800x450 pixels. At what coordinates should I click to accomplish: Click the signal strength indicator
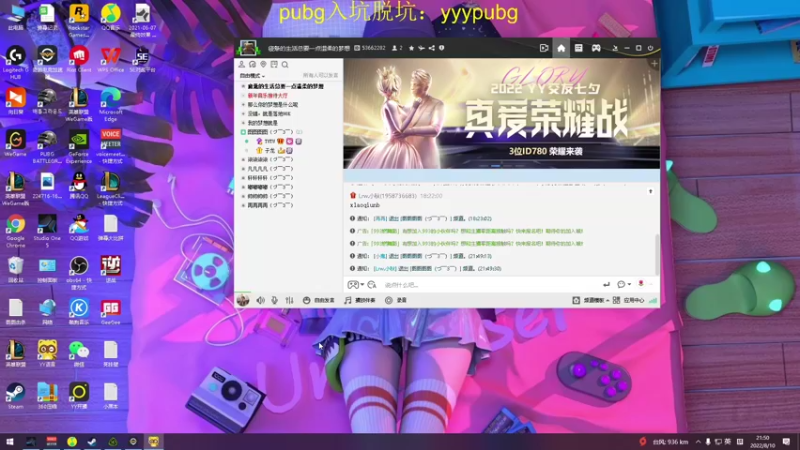tap(653, 301)
